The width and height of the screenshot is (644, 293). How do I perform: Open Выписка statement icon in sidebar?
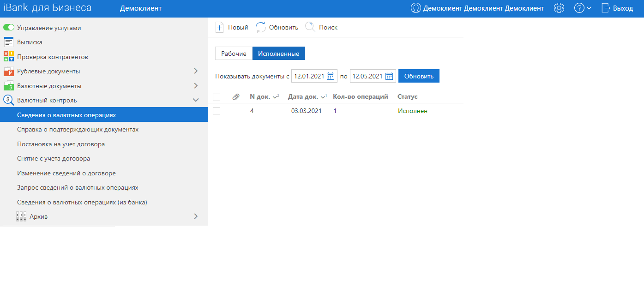[x=9, y=42]
